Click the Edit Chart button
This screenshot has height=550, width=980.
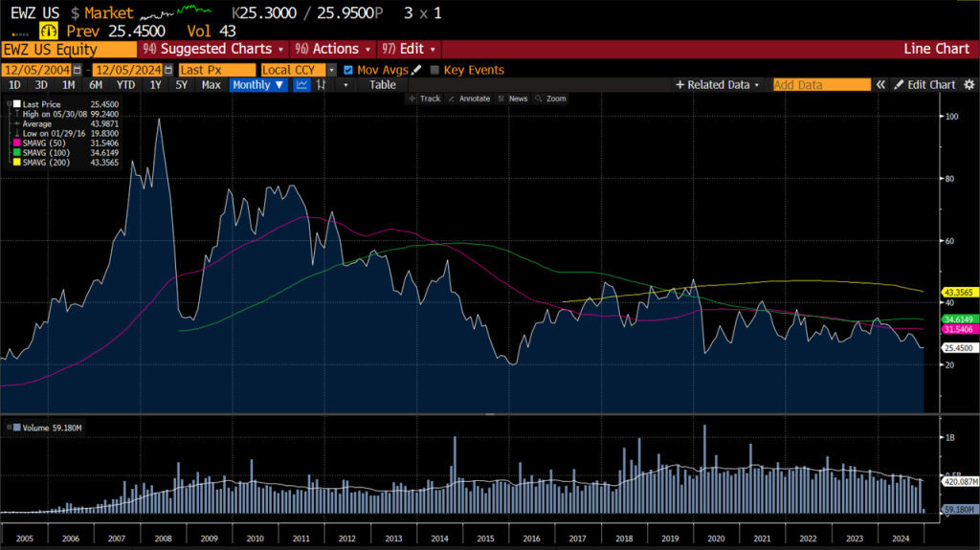pyautogui.click(x=924, y=85)
